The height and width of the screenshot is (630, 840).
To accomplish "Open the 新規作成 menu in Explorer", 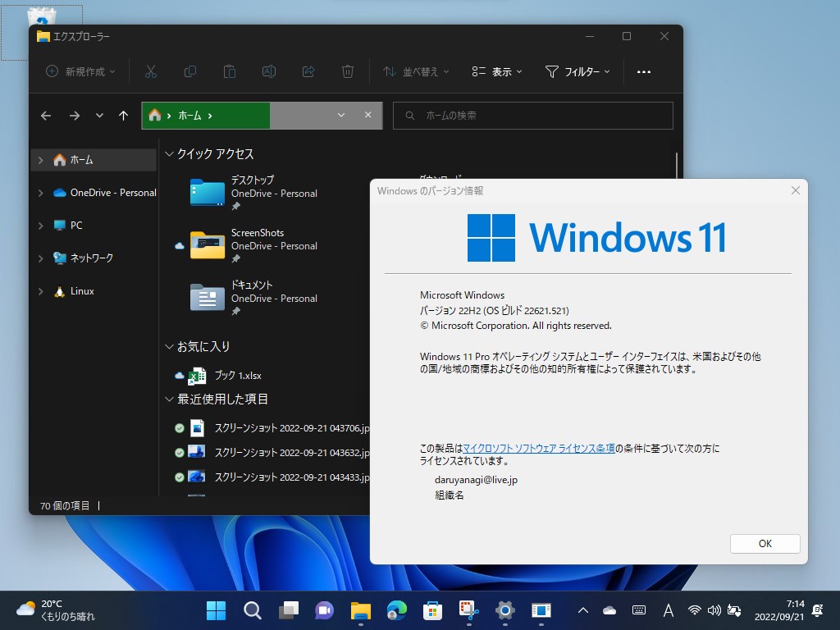I will pos(80,71).
